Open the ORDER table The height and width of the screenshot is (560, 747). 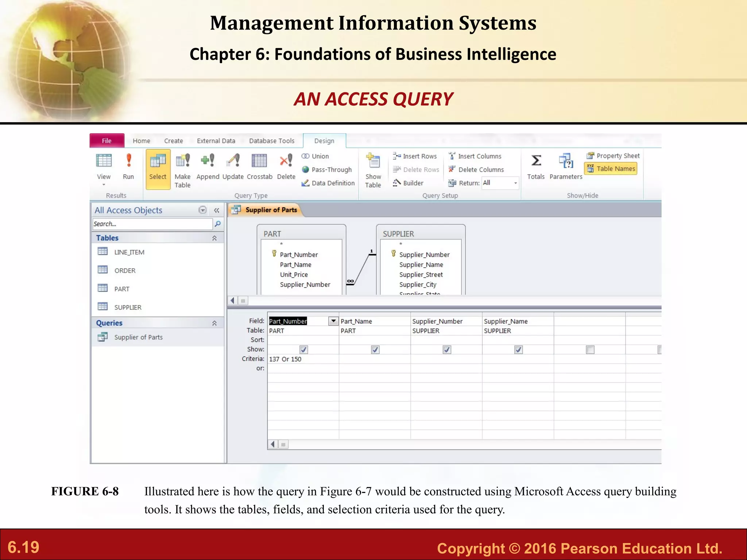125,271
